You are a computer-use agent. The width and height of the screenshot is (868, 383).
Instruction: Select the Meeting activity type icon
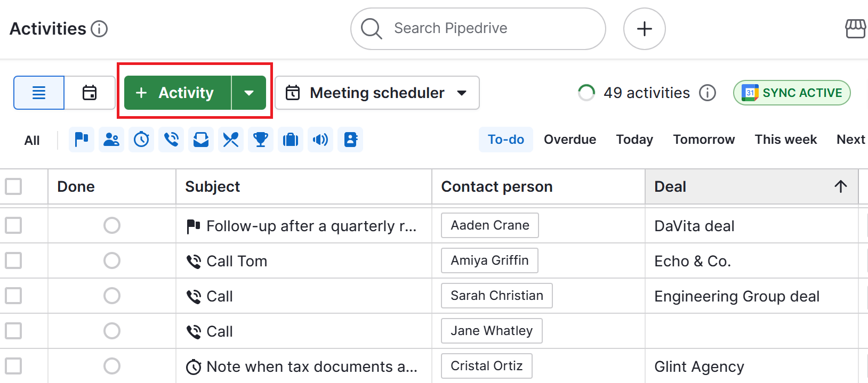pos(111,140)
